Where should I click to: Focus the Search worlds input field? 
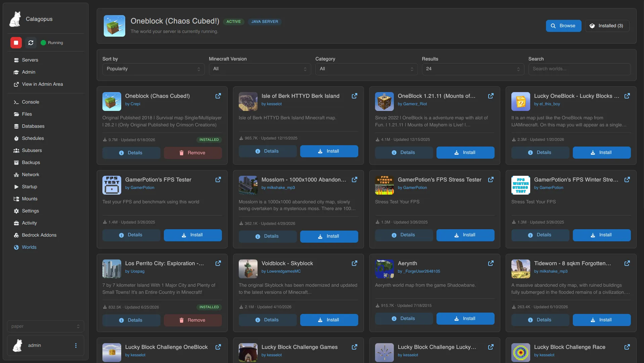pyautogui.click(x=580, y=69)
